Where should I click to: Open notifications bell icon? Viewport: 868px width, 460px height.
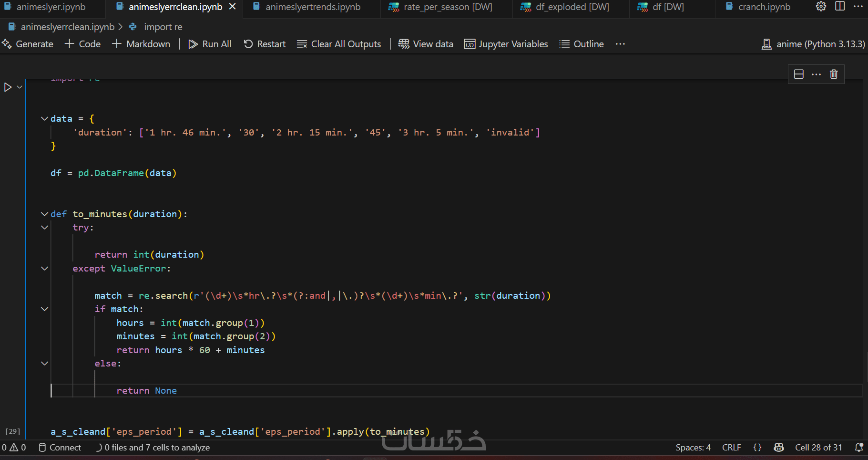[859, 448]
